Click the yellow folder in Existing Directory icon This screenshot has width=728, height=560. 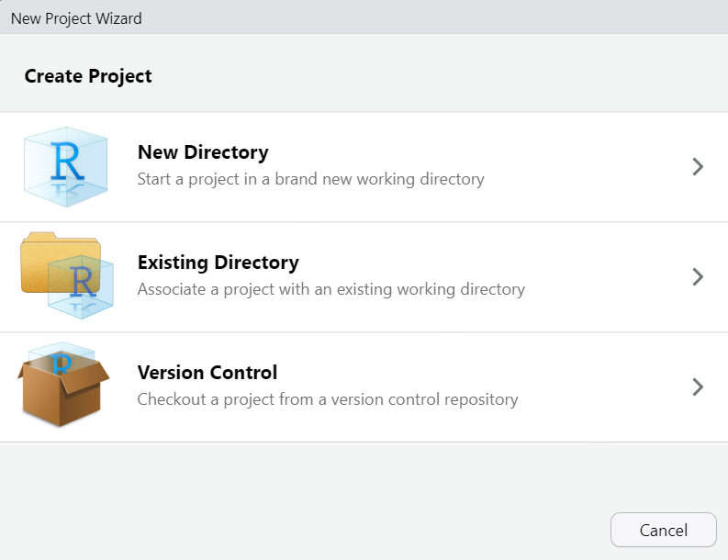[41, 262]
